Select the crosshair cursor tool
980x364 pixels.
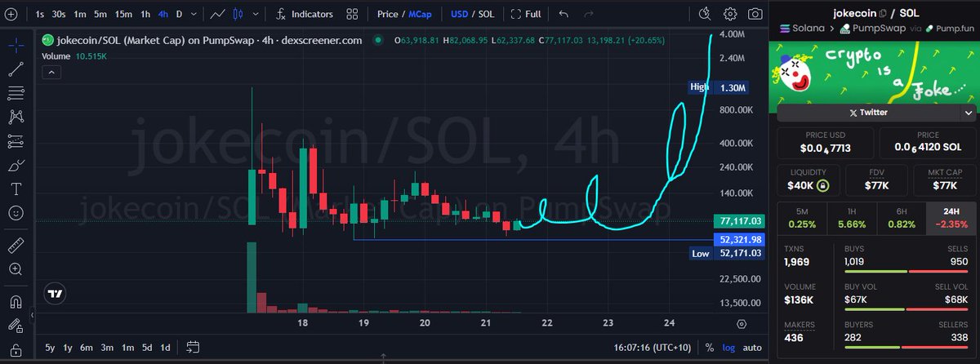pos(16,45)
